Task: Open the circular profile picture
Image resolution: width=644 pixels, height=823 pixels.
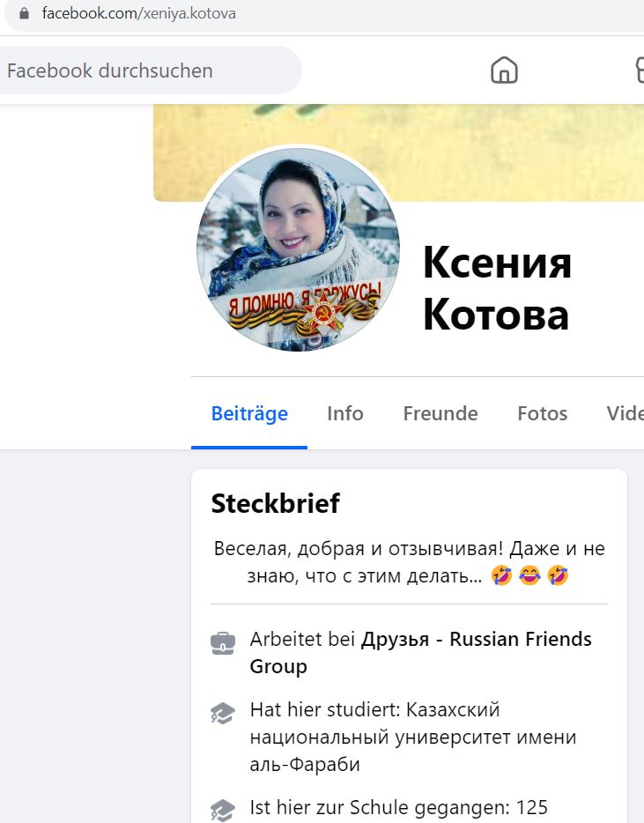Action: (298, 249)
